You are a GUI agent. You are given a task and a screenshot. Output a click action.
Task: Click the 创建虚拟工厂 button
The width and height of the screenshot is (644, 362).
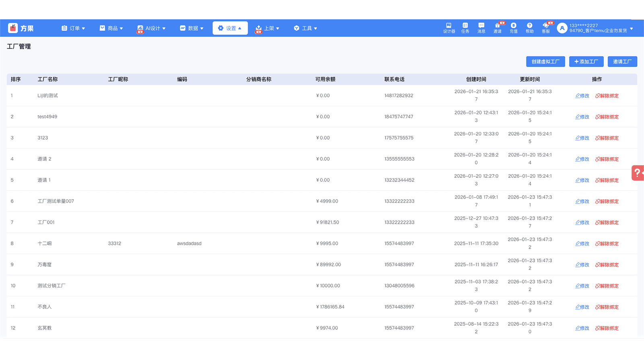coord(545,62)
